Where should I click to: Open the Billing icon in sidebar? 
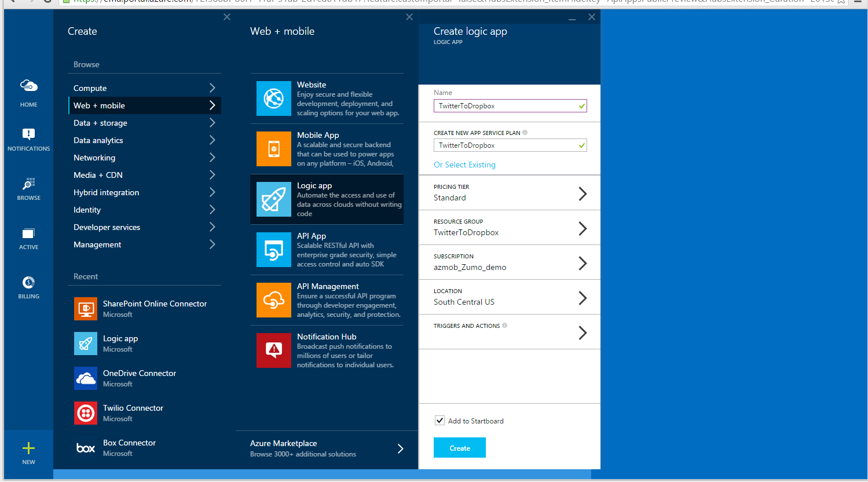coord(28,282)
